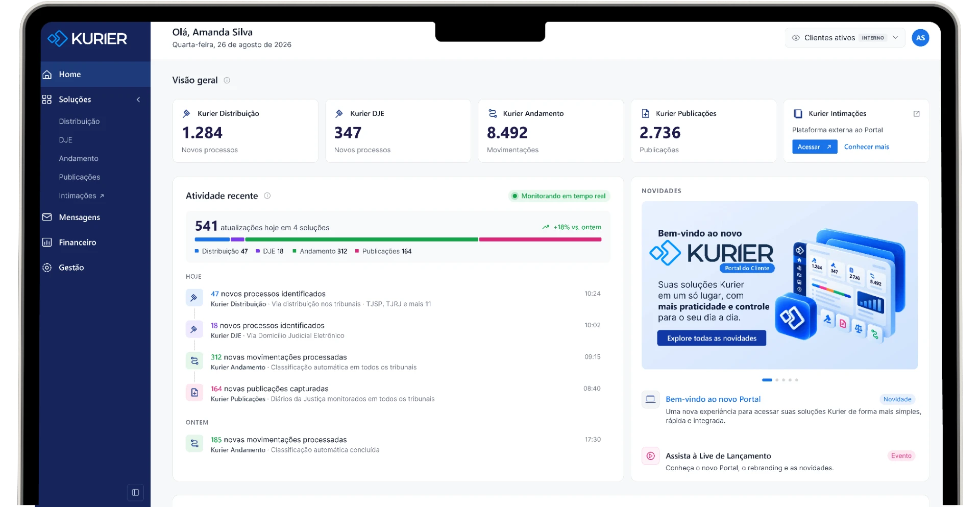The height and width of the screenshot is (507, 980).
Task: Click info icon next to Visão geral
Action: 227,80
